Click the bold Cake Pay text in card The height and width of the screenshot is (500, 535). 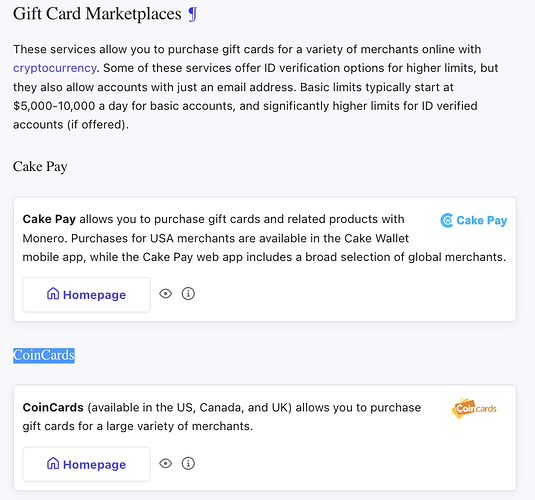(49, 219)
